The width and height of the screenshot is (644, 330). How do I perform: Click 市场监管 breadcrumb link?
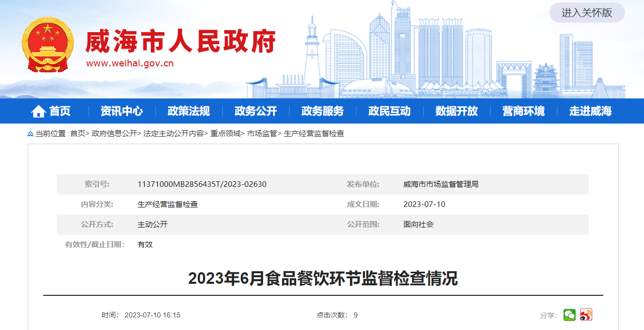click(x=262, y=134)
